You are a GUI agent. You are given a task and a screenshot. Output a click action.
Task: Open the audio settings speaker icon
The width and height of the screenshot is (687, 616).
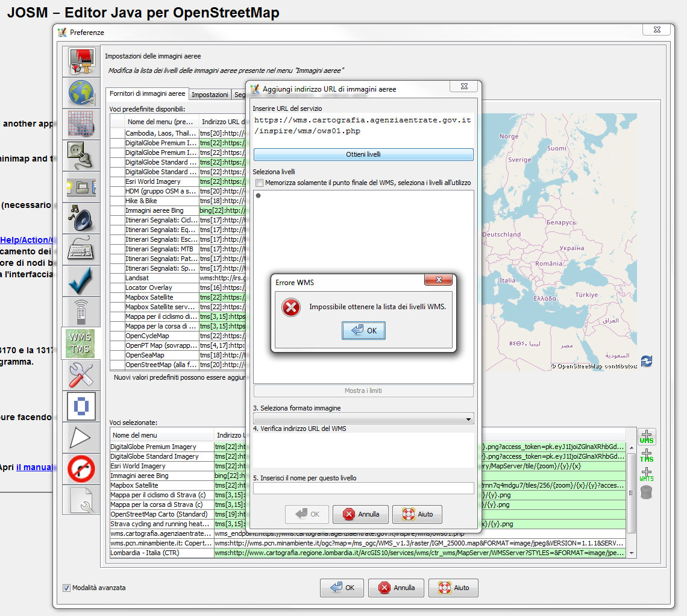81,218
